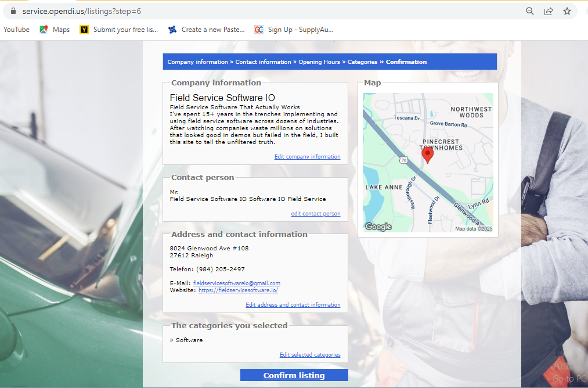Click the Google logo on the map

[378, 227]
